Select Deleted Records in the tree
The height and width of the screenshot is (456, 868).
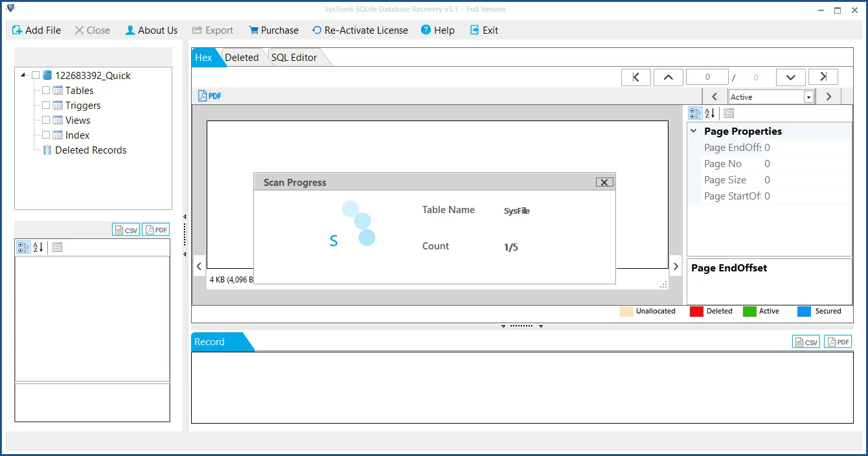pos(91,150)
